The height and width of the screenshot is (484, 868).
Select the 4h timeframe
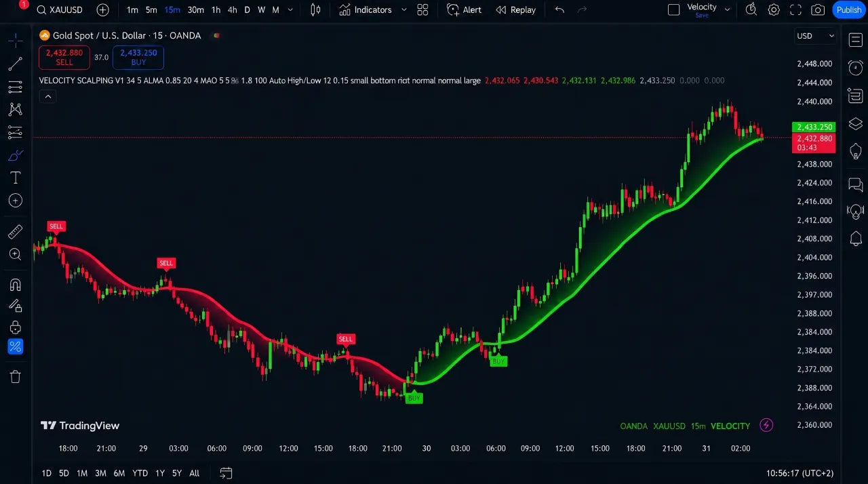(232, 10)
